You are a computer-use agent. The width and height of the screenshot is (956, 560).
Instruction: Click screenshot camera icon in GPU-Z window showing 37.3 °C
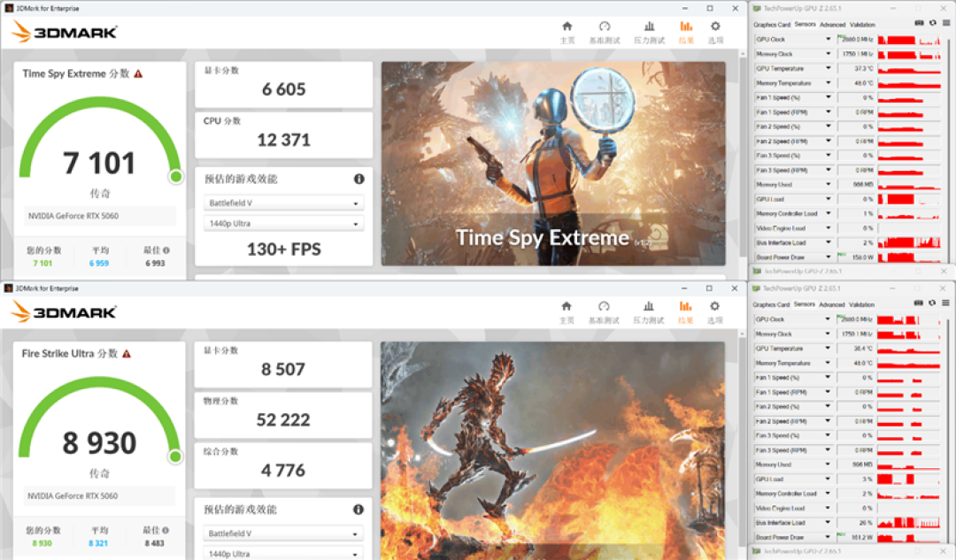click(x=919, y=23)
